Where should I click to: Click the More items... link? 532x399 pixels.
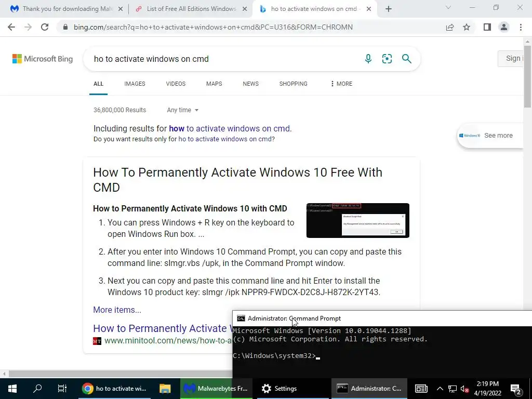click(117, 310)
